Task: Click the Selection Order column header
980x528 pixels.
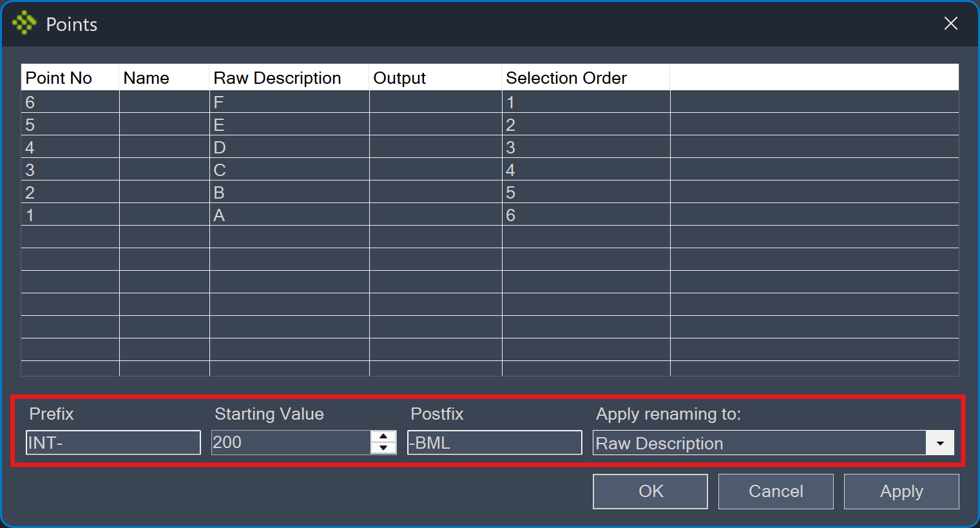Action: [x=586, y=77]
